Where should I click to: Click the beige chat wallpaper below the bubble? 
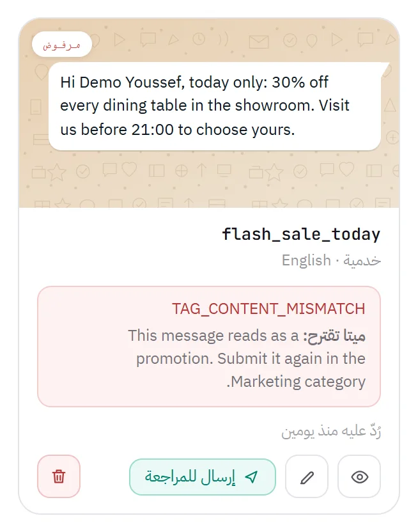209,180
